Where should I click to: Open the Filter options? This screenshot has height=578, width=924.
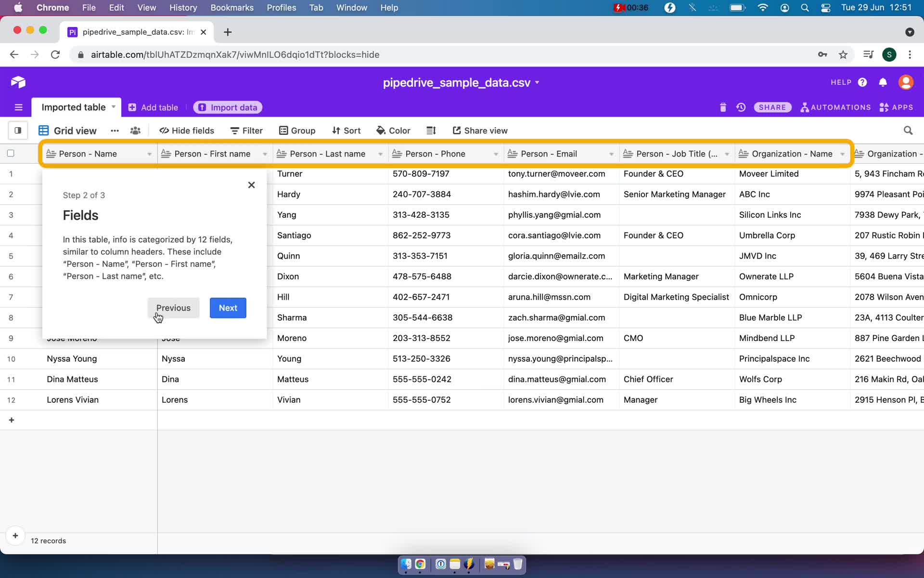[x=246, y=131]
